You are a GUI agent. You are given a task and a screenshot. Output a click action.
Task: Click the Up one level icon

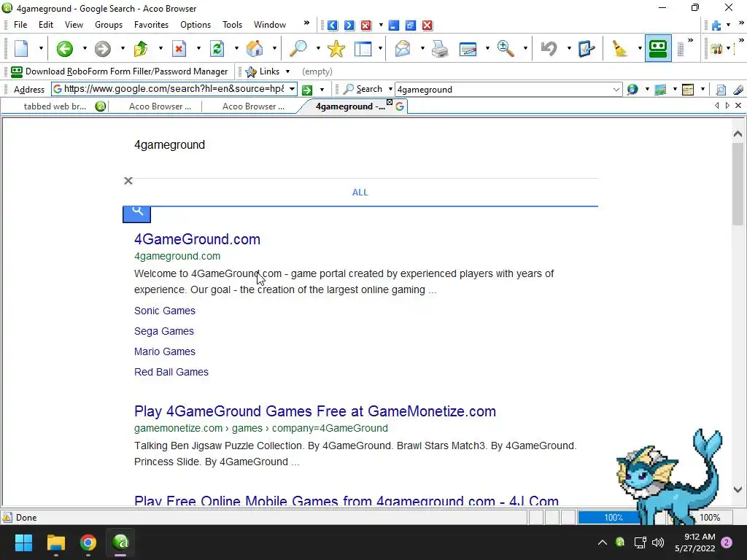[141, 48]
